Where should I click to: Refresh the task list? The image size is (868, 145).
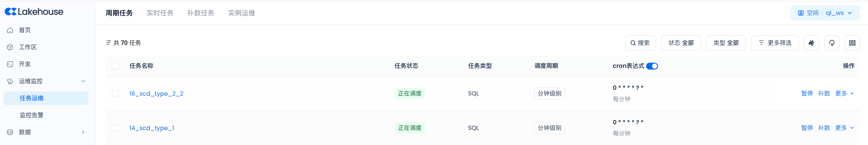[x=832, y=43]
